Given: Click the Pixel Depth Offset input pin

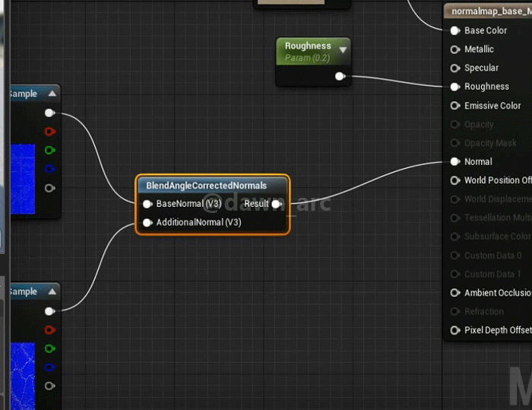Looking at the screenshot, I should 455,330.
